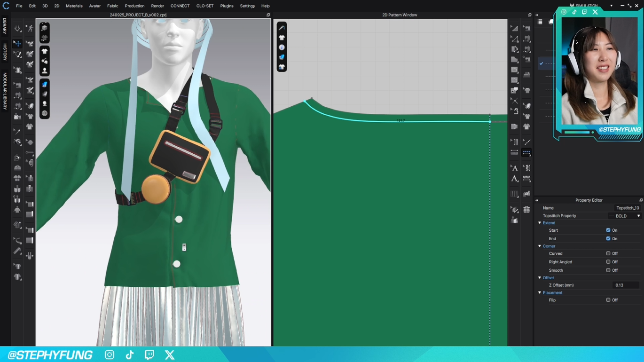
Task: Edit the Z Offset value field
Action: pyautogui.click(x=627, y=285)
